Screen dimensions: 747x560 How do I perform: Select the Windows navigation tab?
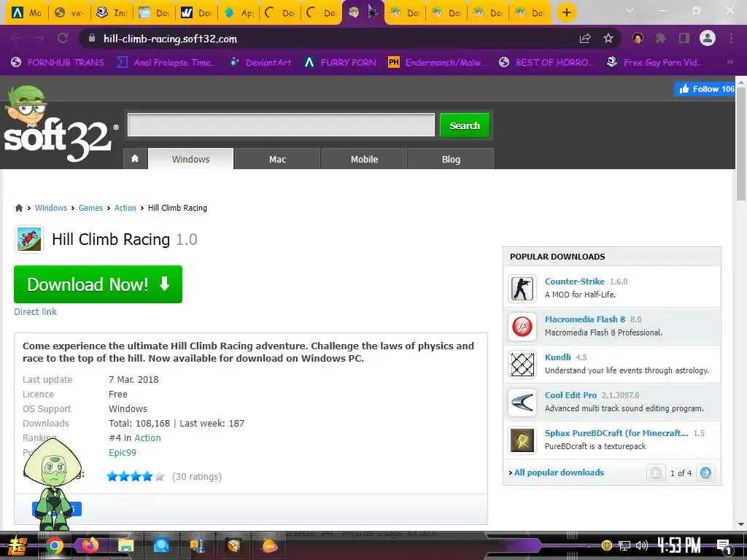pyautogui.click(x=190, y=159)
